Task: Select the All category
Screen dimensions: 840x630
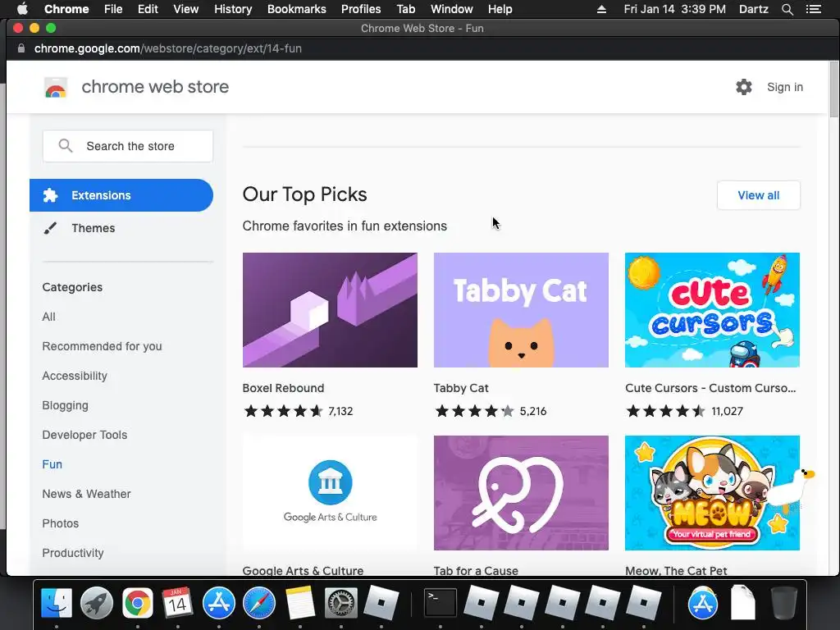Action: 48,317
